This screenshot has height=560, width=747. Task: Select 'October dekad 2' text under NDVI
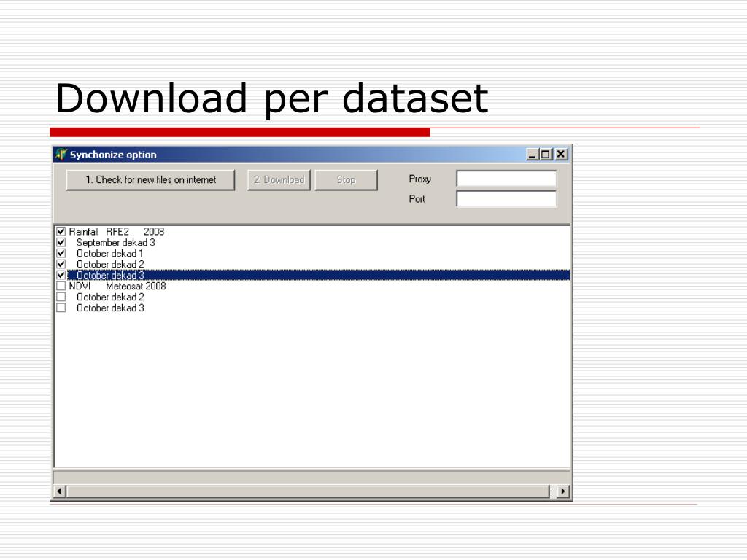[x=111, y=297]
